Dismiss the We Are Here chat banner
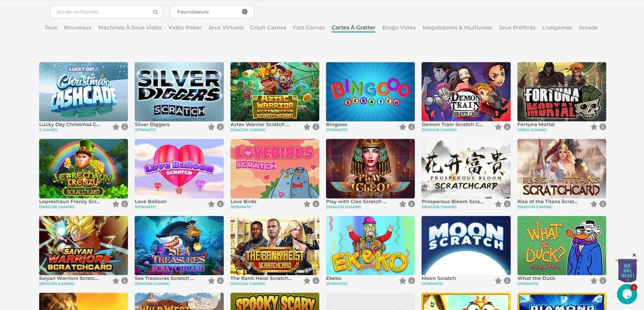644x310 pixels. point(634,255)
